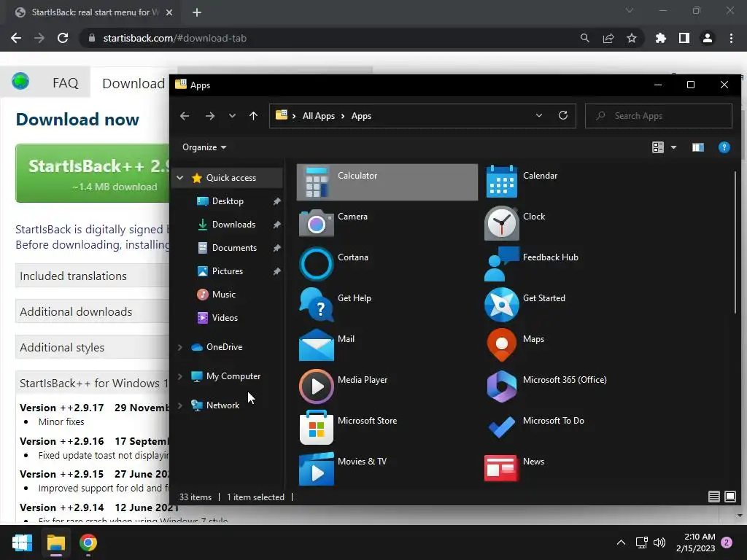This screenshot has width=747, height=560.
Task: Go forward in the Apps explorer window
Action: pos(209,116)
